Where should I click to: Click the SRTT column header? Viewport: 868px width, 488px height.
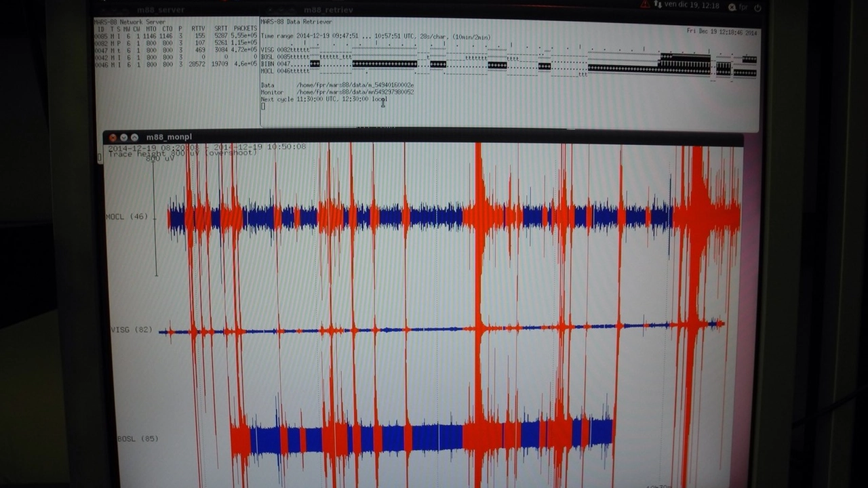(221, 28)
